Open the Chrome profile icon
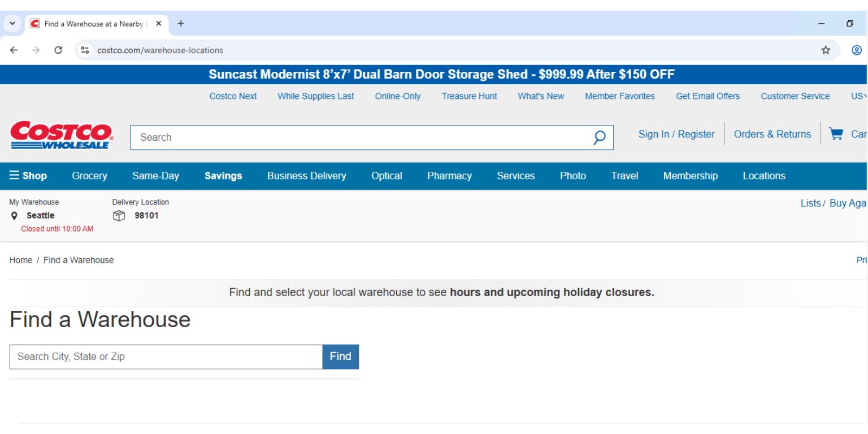 857,50
